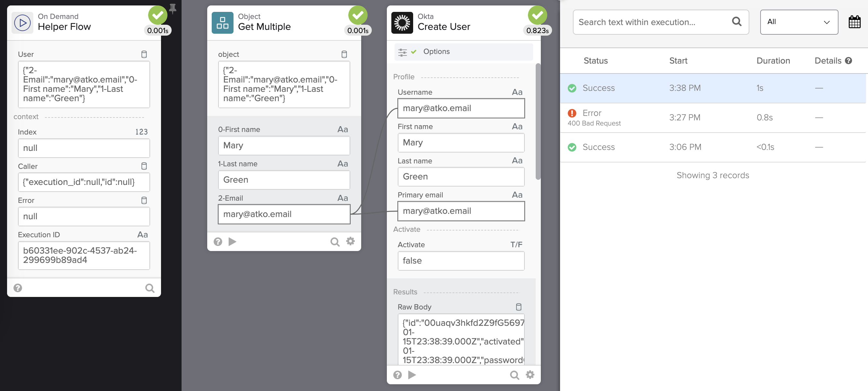Click help icon on Helper Flow card

(18, 288)
